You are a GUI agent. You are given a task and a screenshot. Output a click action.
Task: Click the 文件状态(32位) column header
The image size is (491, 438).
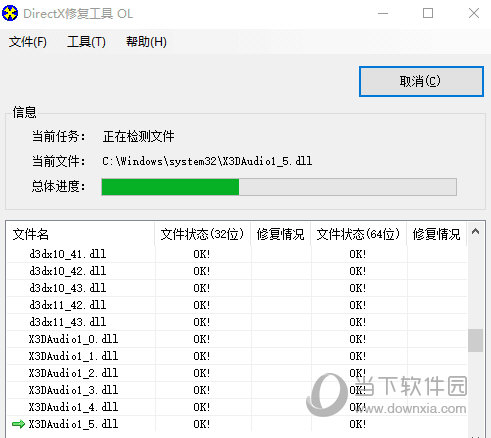(x=202, y=234)
